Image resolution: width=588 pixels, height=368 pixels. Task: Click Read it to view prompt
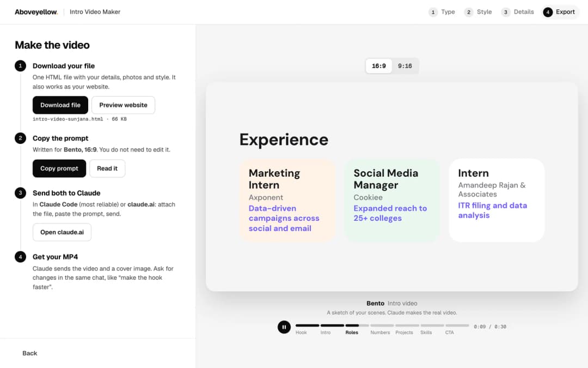[x=107, y=168]
